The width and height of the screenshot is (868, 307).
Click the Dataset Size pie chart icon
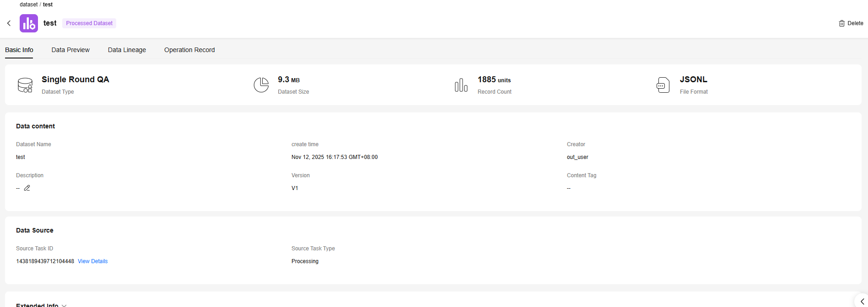click(261, 85)
